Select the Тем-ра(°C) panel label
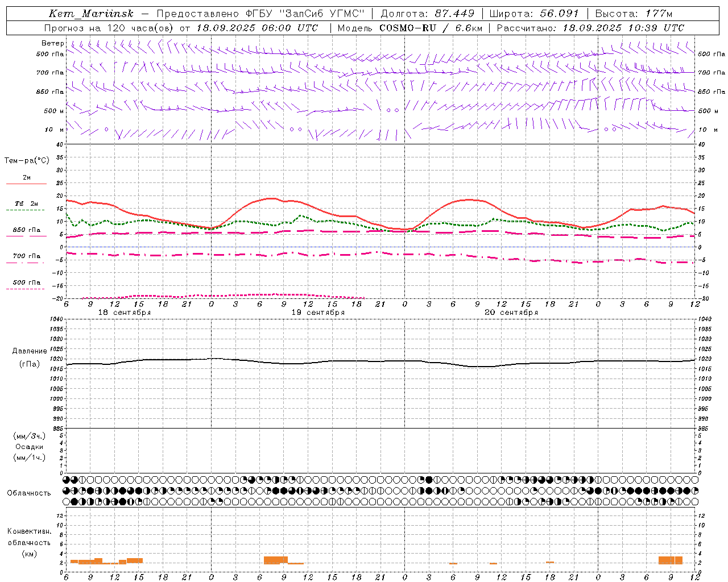728x582 pixels. (x=27, y=161)
